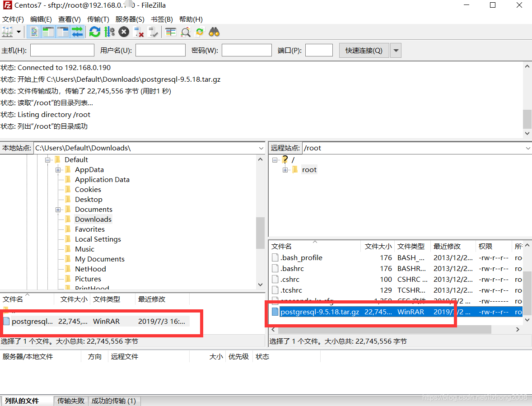Image resolution: width=532 pixels, height=406 pixels.
Task: Open the 查看(V) menu
Action: (70, 19)
